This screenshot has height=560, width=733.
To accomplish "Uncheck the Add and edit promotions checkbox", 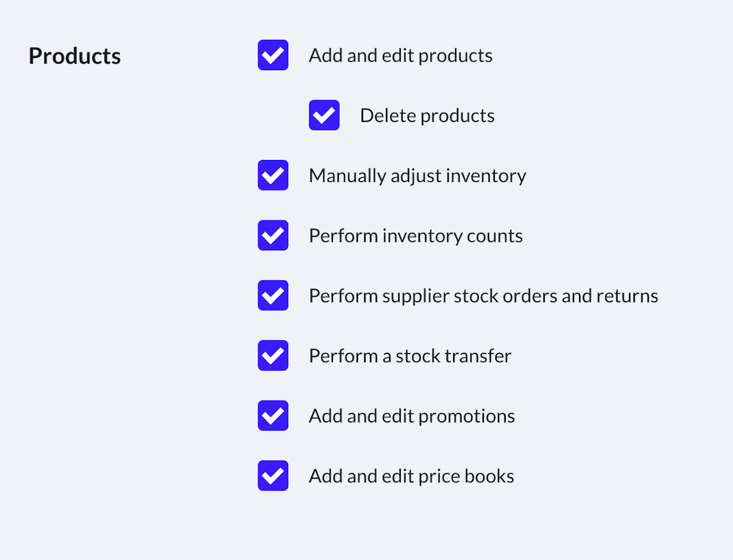I will click(273, 416).
